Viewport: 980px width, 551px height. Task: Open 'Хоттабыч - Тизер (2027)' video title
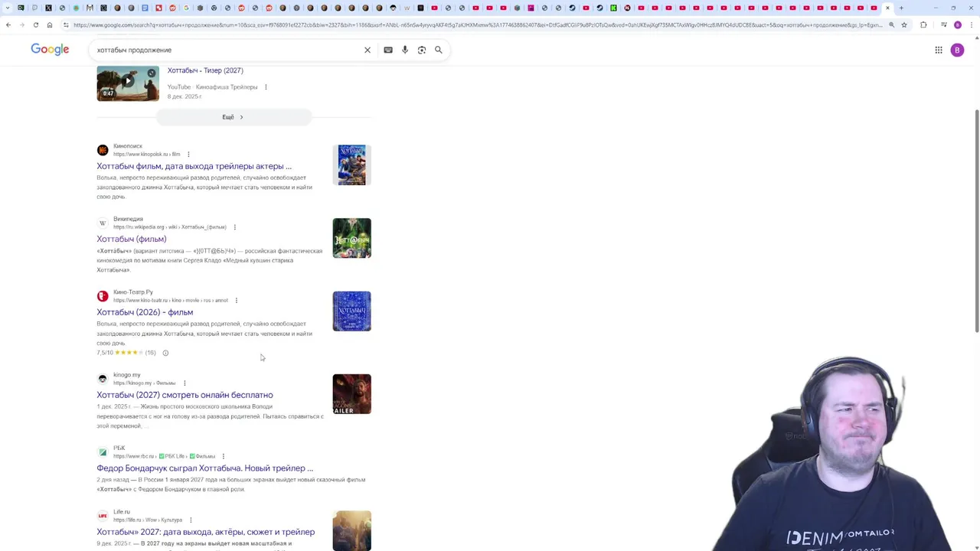click(205, 70)
